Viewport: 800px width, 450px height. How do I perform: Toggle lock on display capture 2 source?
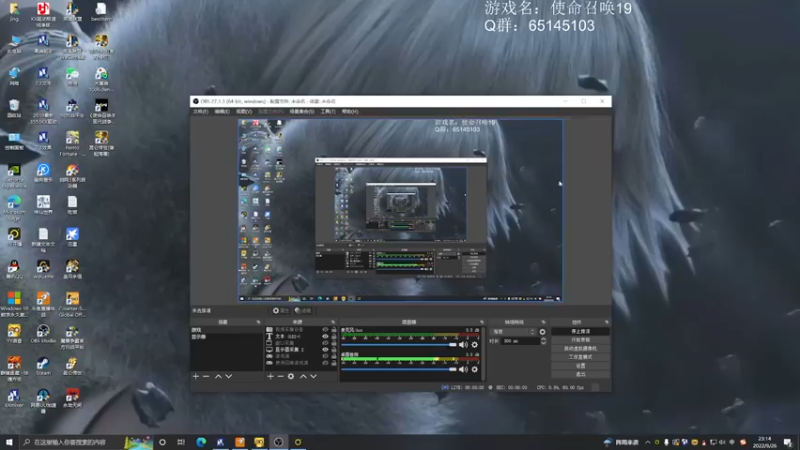tap(334, 349)
